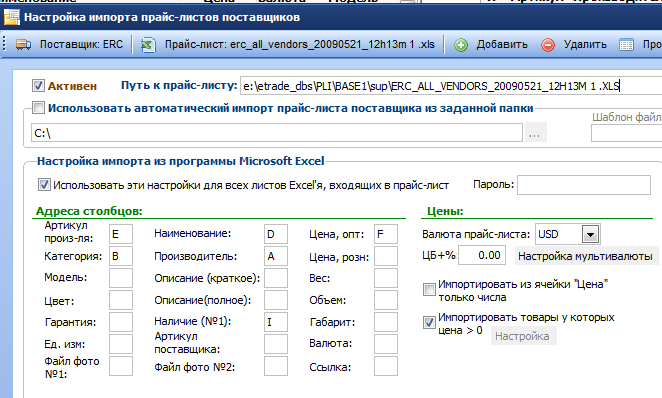Click the Артикул поставщика column field
This screenshot has width=662, height=398.
click(x=276, y=344)
